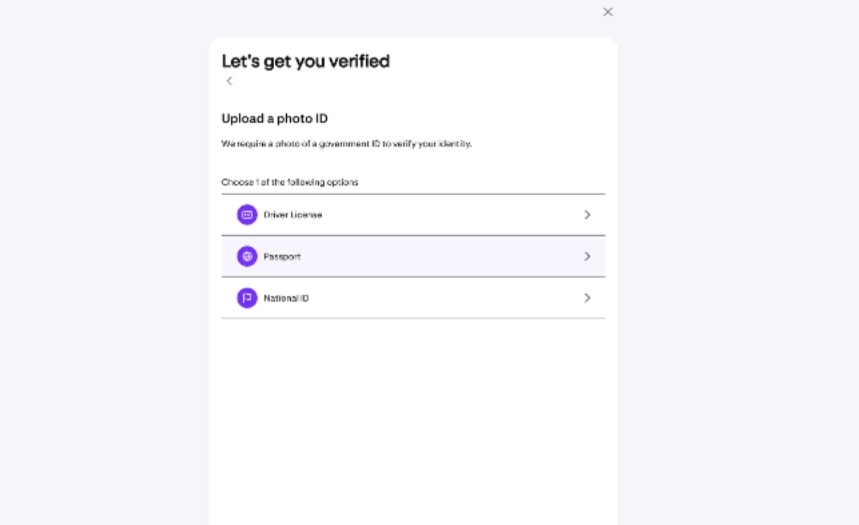Open National ID using its right chevron
This screenshot has width=859, height=525.
pos(587,298)
